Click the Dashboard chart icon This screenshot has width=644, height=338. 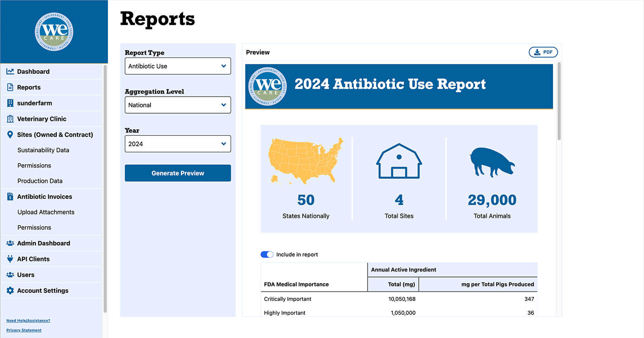10,71
